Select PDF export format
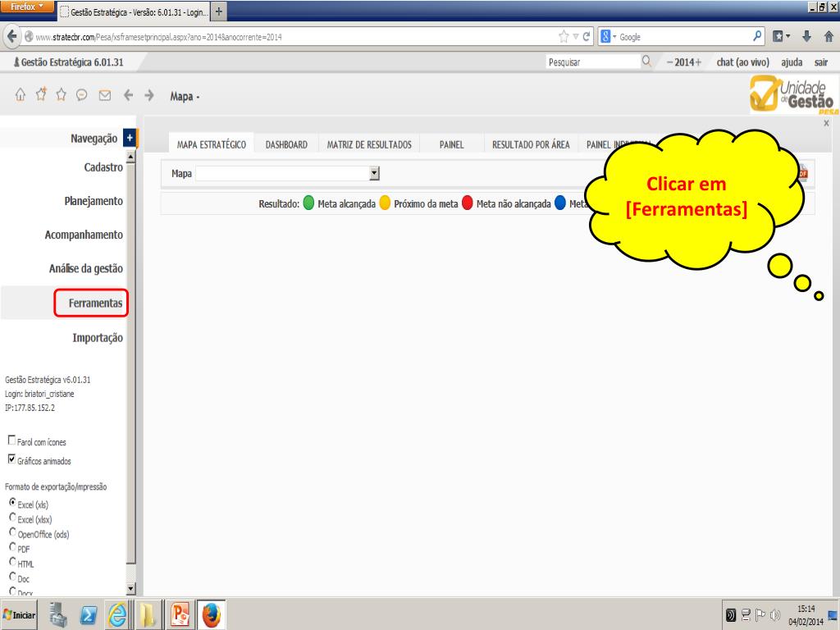Image resolution: width=840 pixels, height=630 pixels. (12, 547)
